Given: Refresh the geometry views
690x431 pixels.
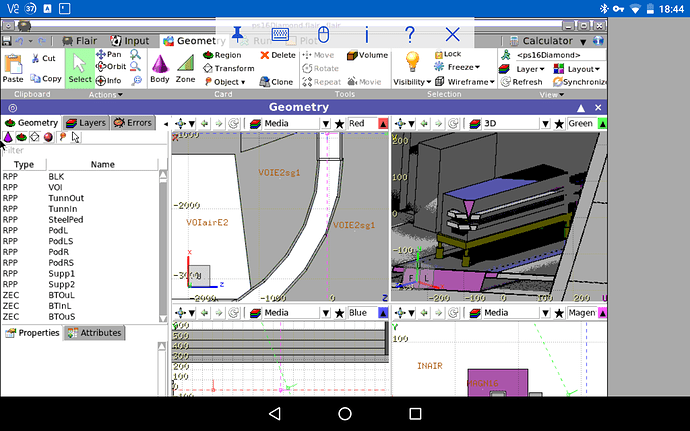Looking at the screenshot, I should (x=521, y=82).
